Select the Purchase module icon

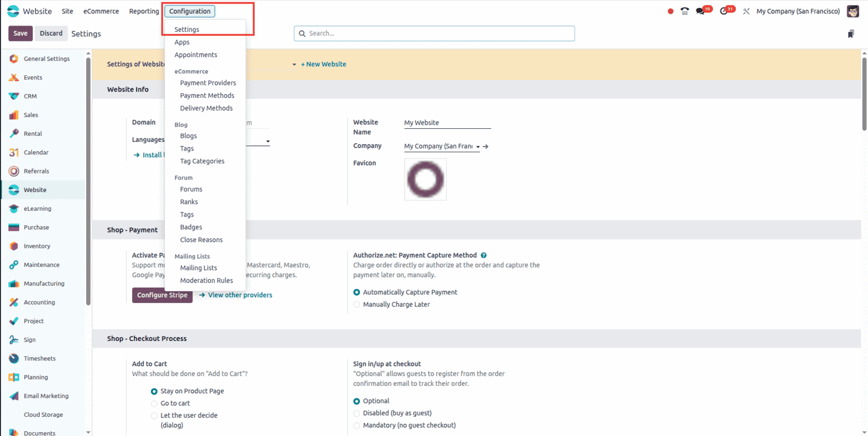(14, 227)
